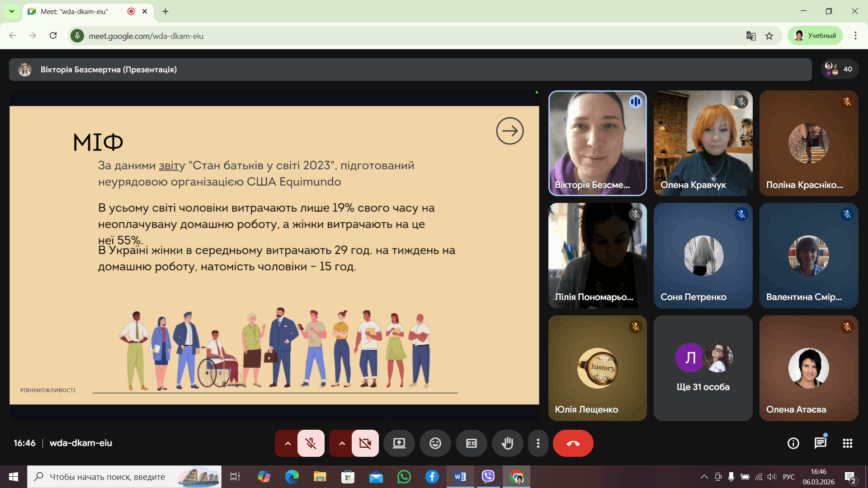Open participants list showing 40
The height and width of the screenshot is (488, 868).
[x=840, y=69]
